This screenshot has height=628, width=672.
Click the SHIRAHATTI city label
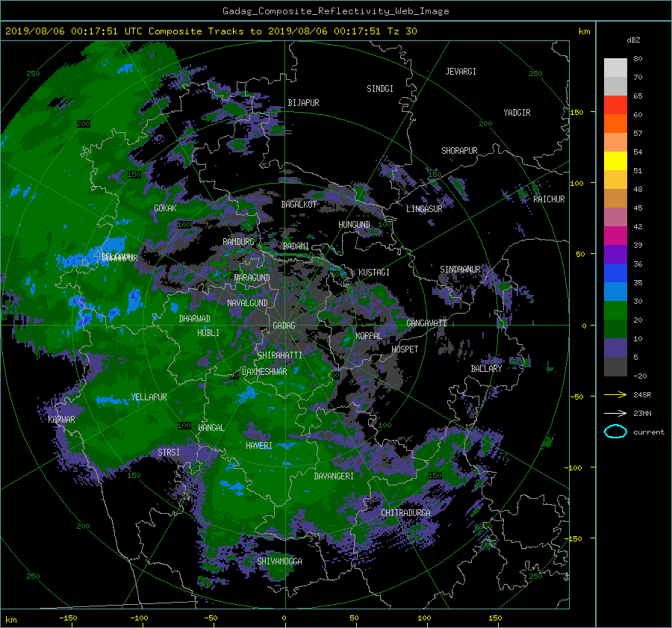(x=280, y=355)
